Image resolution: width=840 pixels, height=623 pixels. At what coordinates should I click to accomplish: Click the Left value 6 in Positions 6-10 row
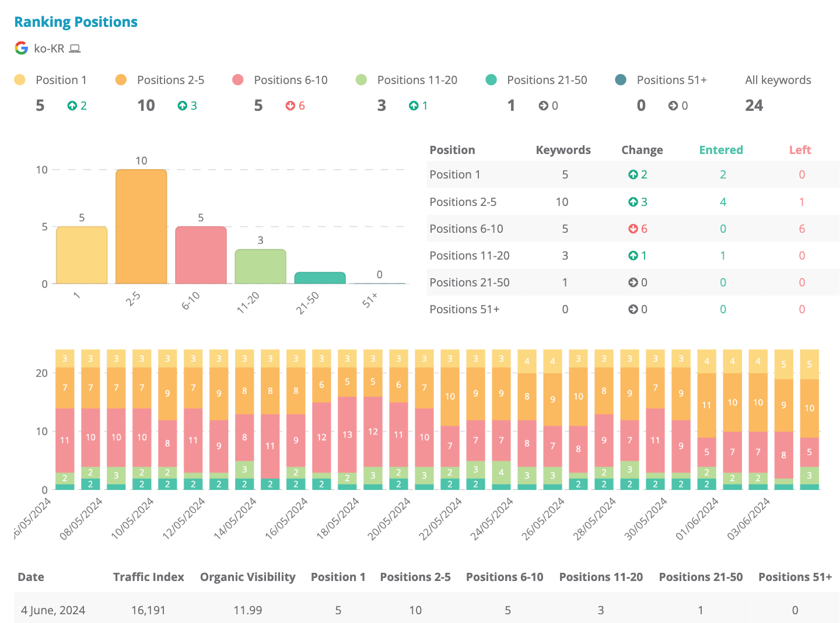pos(802,229)
